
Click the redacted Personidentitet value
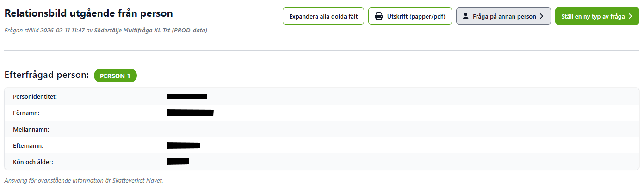pos(186,96)
